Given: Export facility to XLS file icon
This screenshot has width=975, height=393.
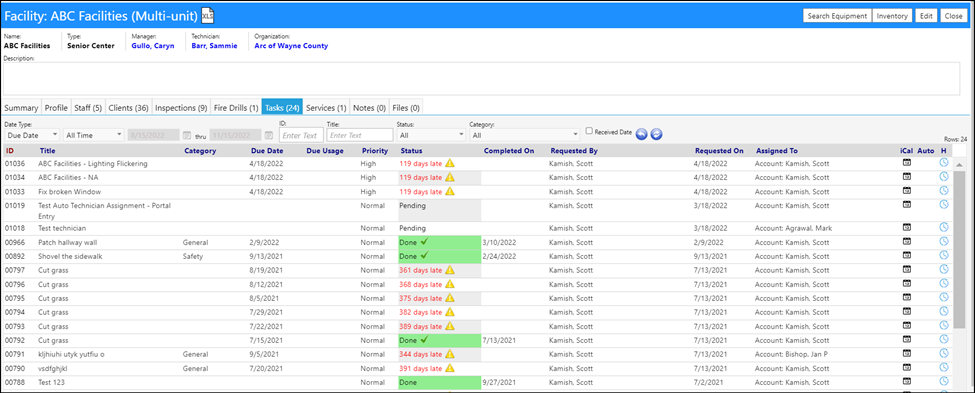Looking at the screenshot, I should coord(208,16).
